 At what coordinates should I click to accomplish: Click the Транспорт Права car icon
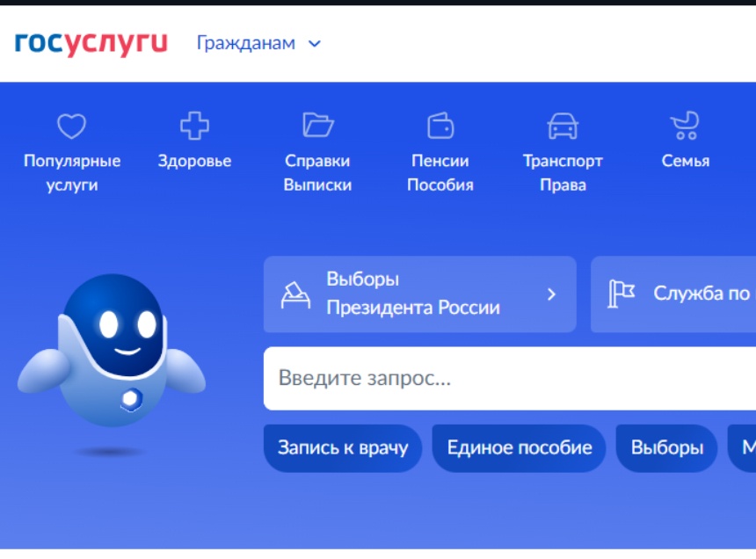pyautogui.click(x=563, y=126)
